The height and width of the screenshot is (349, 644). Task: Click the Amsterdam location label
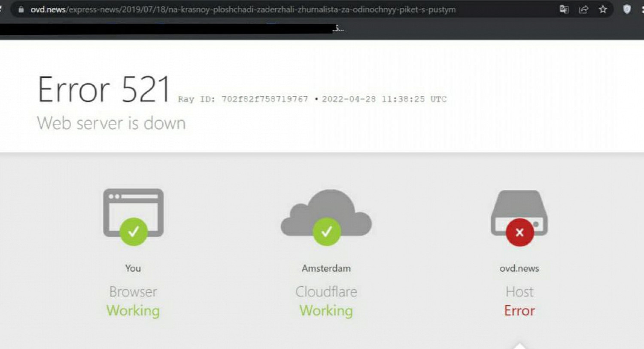pos(326,269)
